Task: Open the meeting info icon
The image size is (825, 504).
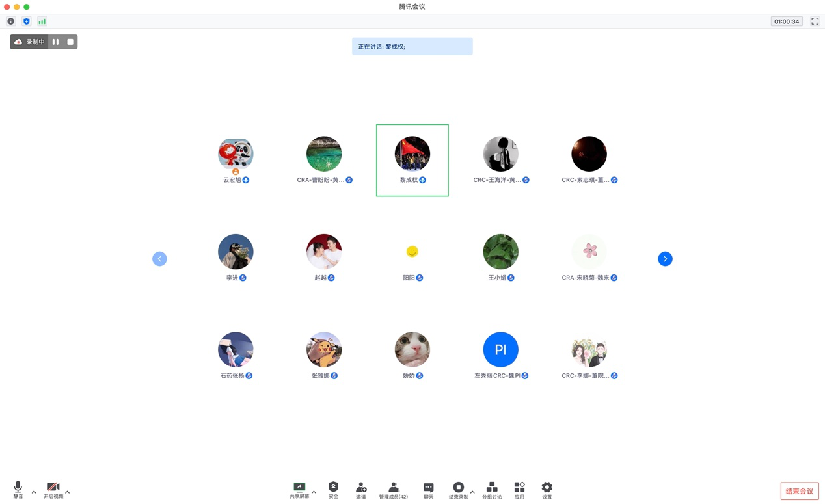Action: [11, 21]
